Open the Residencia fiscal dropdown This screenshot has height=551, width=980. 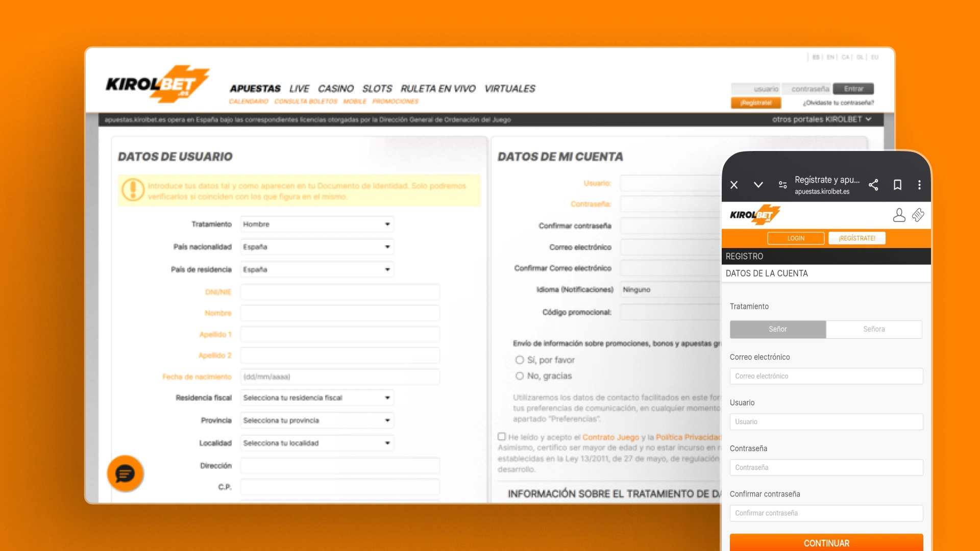tap(317, 398)
